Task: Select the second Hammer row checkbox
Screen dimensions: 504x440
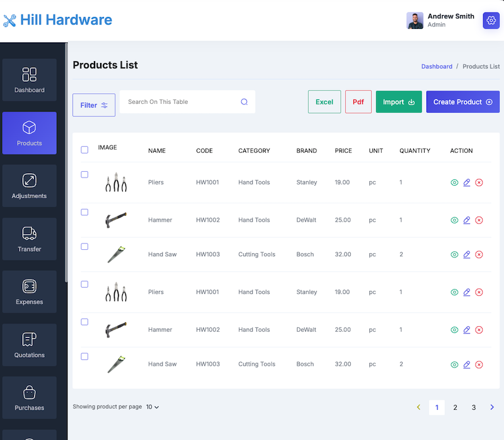Action: point(84,322)
